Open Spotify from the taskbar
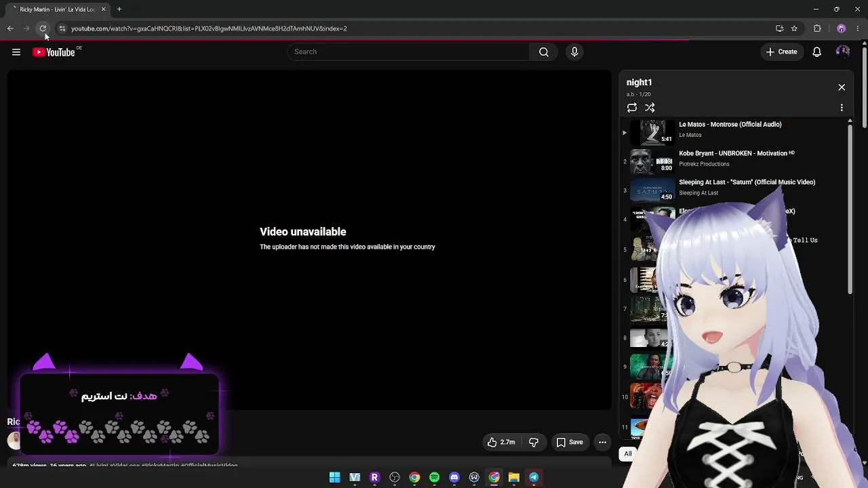 pos(434,478)
